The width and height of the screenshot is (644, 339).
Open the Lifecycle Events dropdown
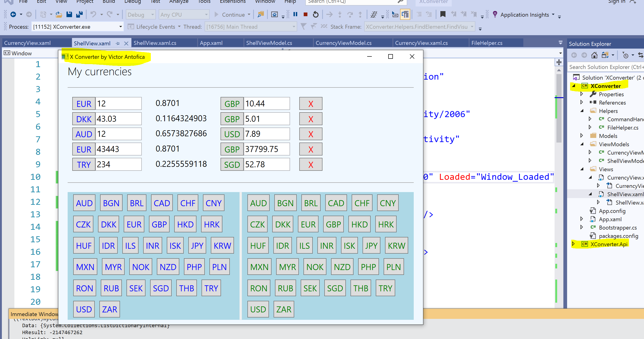click(x=179, y=26)
